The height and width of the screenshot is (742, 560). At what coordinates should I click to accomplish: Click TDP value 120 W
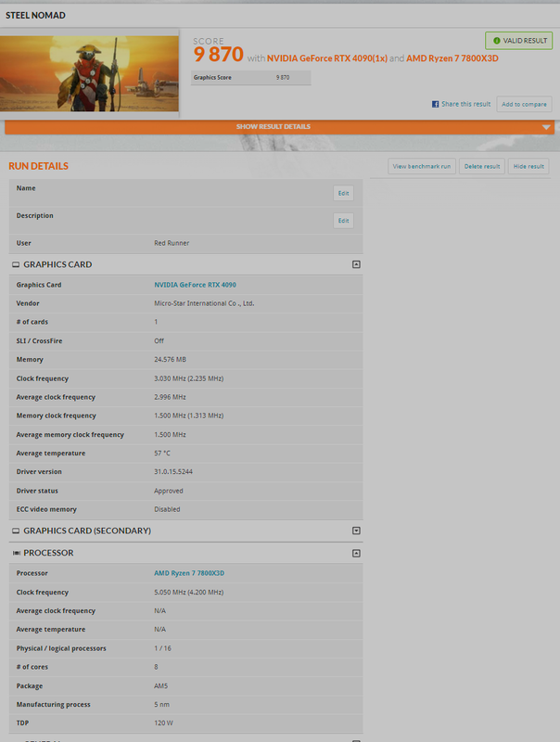[x=163, y=723]
